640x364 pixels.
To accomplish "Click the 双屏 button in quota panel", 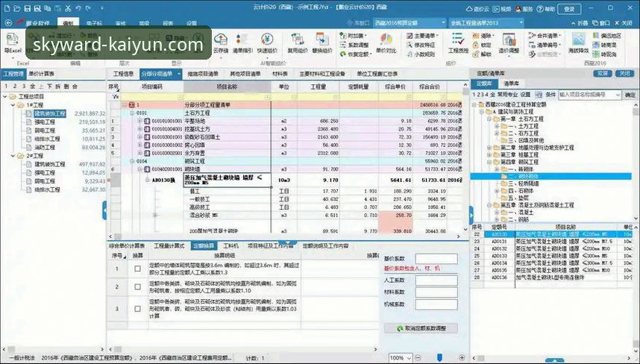I will (603, 73).
